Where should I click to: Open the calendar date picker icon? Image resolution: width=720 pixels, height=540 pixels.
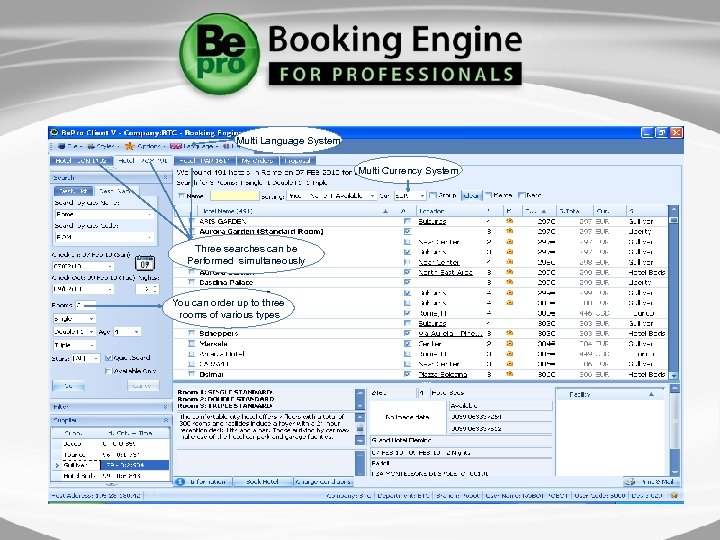(145, 264)
